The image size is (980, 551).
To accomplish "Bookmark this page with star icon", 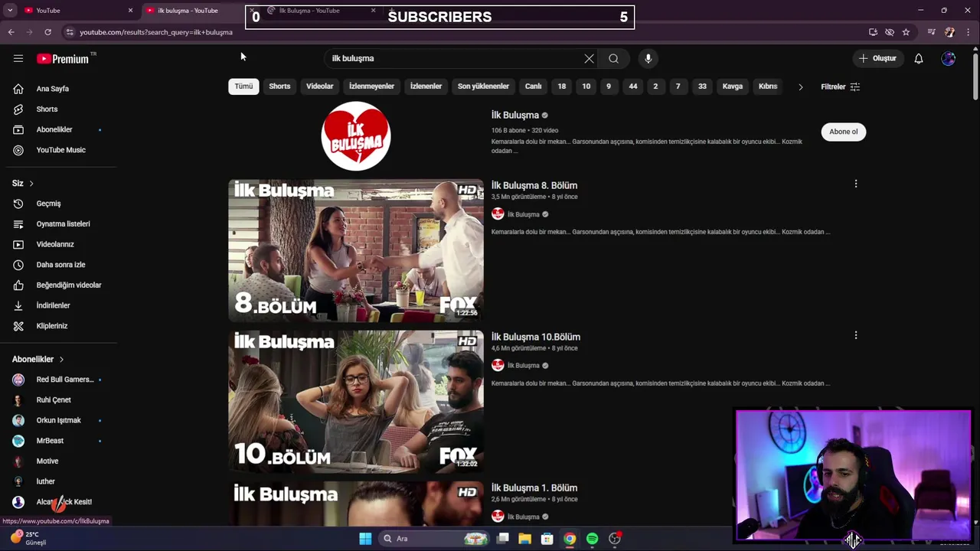I will (x=906, y=32).
